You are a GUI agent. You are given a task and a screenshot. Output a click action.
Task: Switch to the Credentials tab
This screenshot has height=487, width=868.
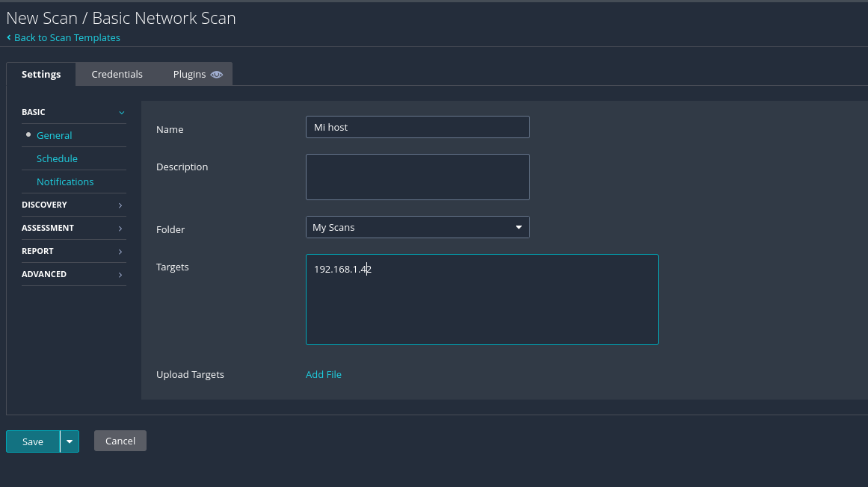point(117,74)
